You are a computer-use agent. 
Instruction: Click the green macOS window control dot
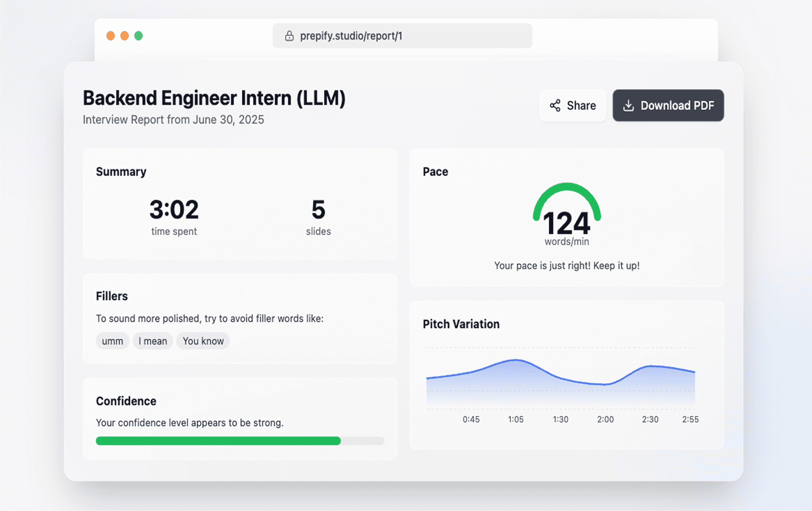coord(139,36)
